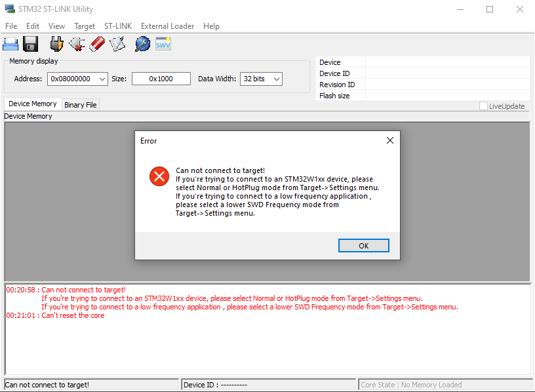Open the File menu
This screenshot has width=535, height=392.
tap(11, 26)
